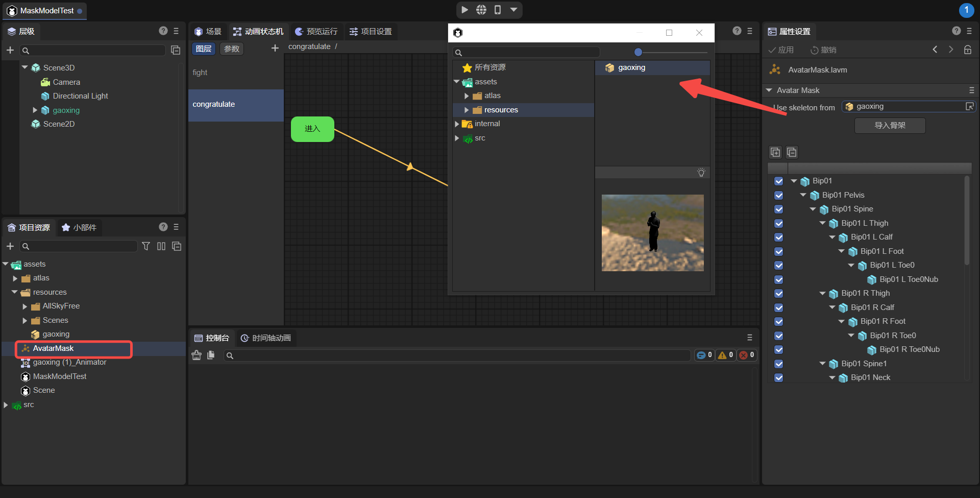
Task: Click the mobile device preview icon
Action: tap(498, 10)
